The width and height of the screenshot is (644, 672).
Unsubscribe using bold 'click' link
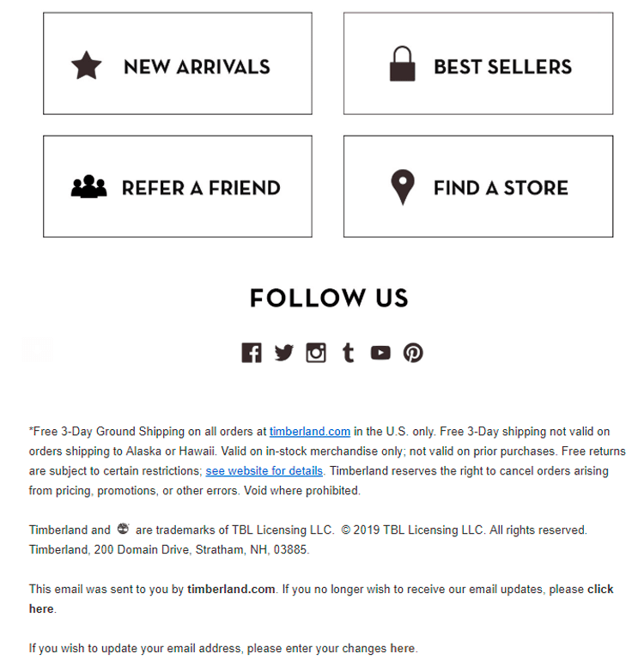(x=600, y=589)
